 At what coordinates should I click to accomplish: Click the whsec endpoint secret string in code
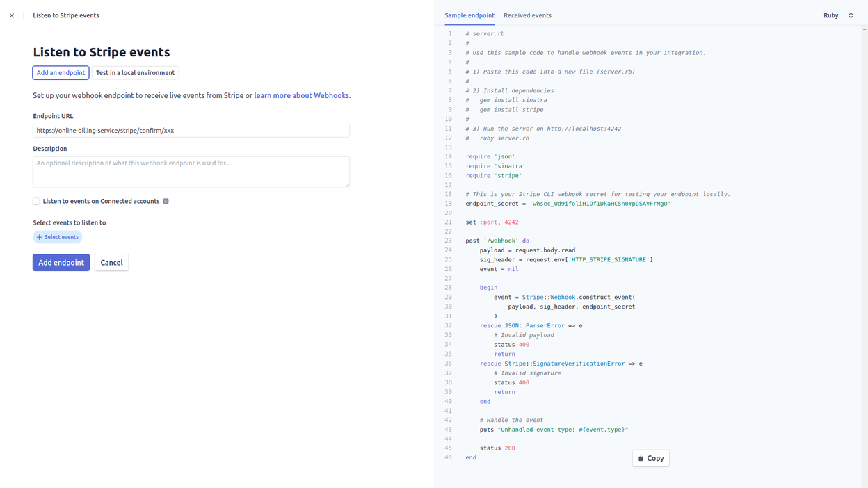point(600,204)
